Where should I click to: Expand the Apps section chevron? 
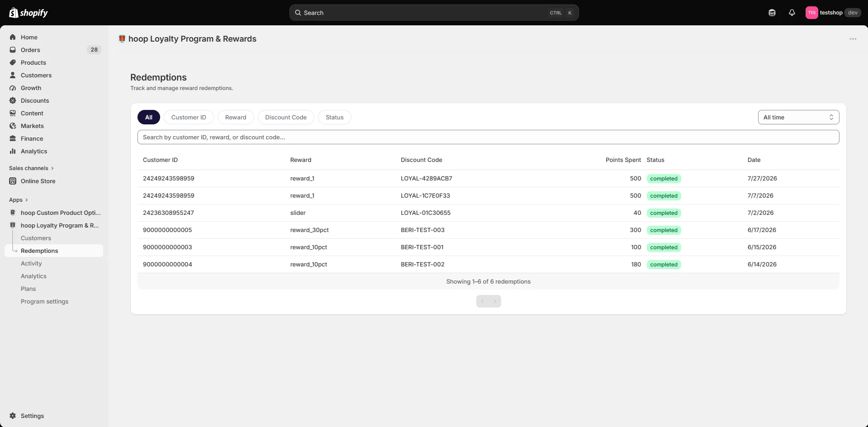[x=27, y=200]
